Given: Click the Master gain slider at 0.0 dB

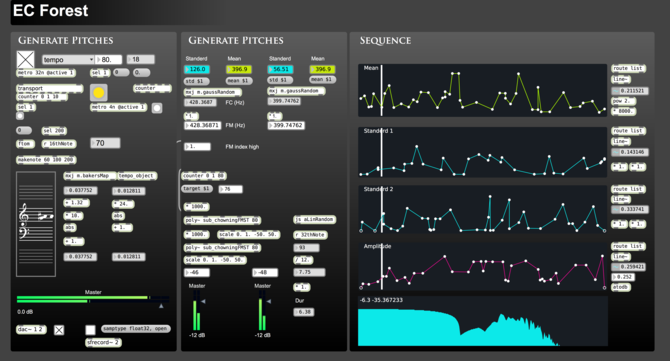Looking at the screenshot, I should tap(93, 300).
